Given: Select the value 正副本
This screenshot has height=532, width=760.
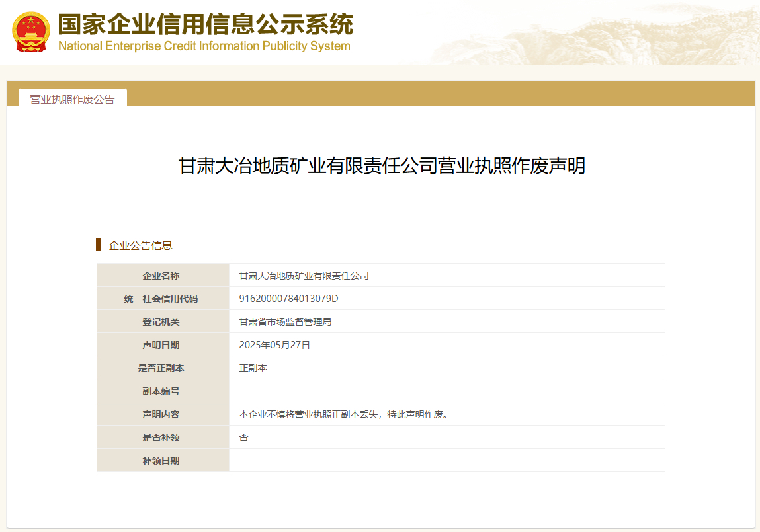Looking at the screenshot, I should click(x=253, y=368).
